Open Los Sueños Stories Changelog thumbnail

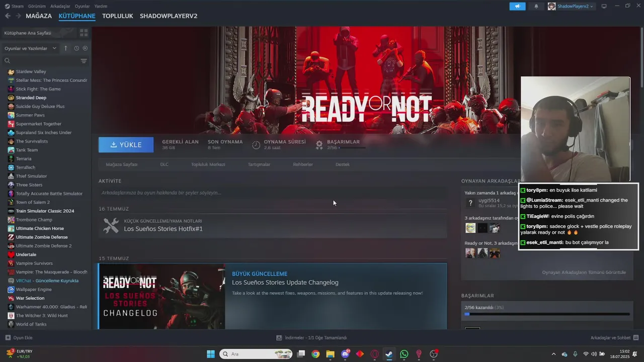coord(162,296)
